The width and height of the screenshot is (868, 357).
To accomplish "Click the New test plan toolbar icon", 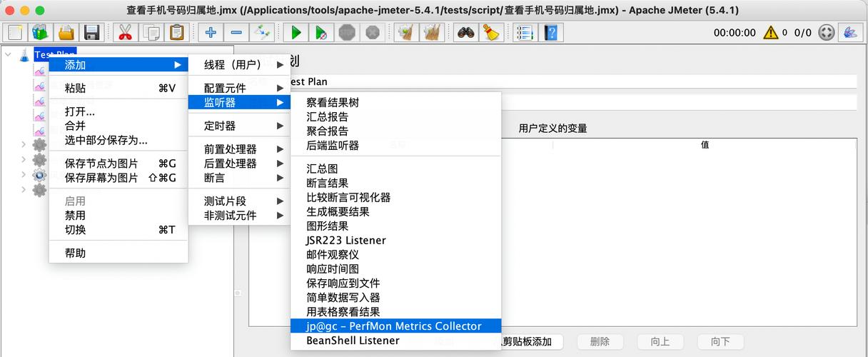I will tap(16, 32).
